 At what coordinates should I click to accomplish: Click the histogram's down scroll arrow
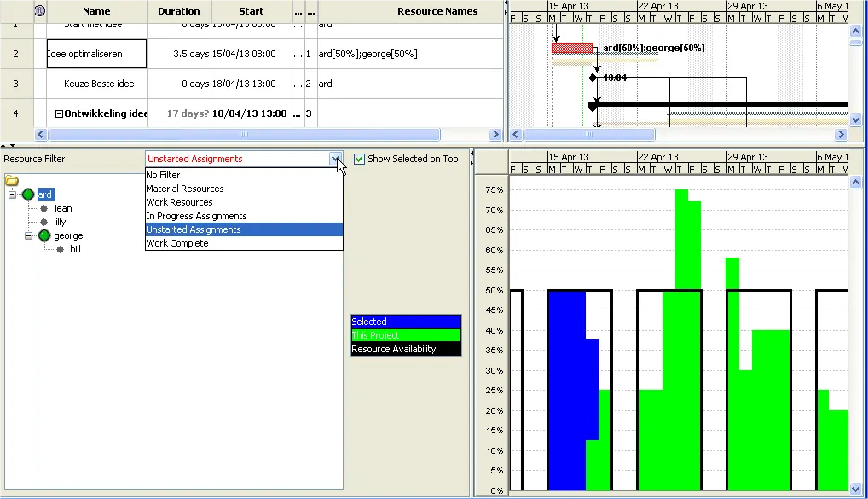[855, 489]
